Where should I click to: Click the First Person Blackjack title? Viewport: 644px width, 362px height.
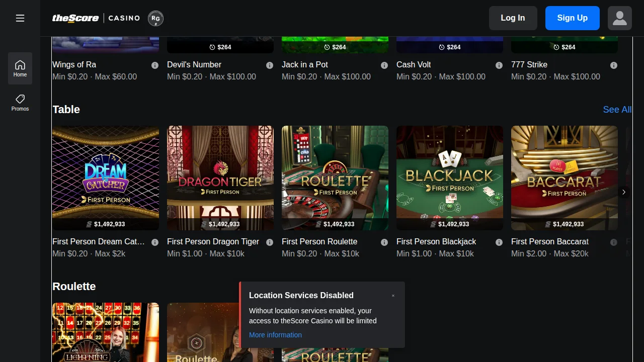(x=436, y=241)
